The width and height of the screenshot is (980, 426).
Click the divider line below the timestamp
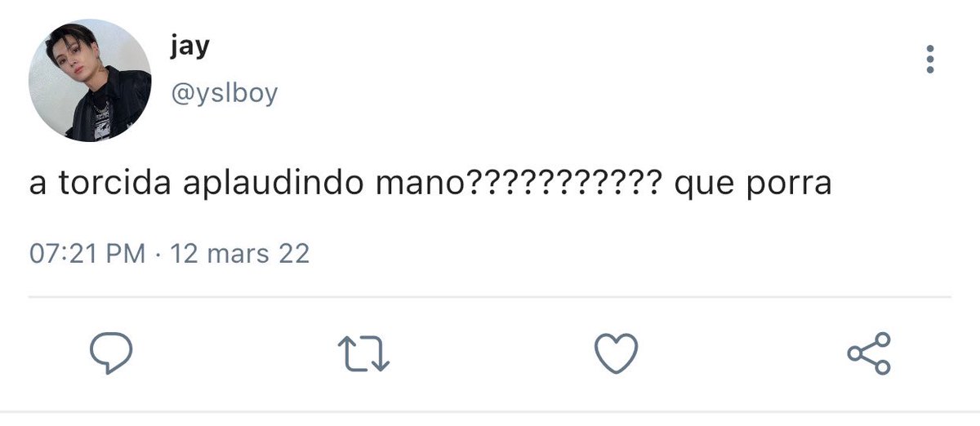(x=490, y=296)
